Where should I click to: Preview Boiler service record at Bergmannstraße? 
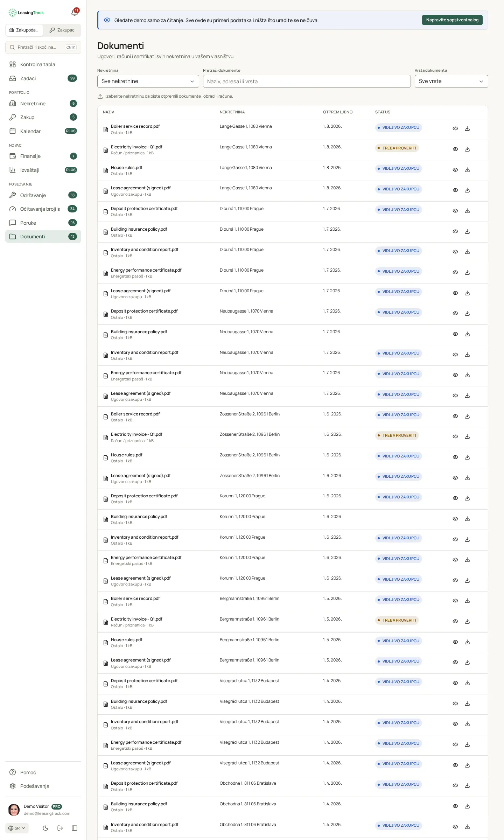pos(455,601)
